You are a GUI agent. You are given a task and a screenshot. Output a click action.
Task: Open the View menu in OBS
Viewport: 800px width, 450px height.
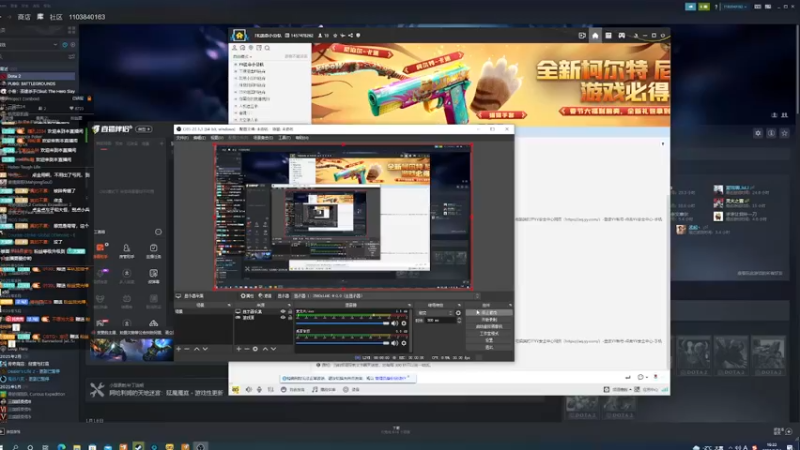click(x=217, y=138)
